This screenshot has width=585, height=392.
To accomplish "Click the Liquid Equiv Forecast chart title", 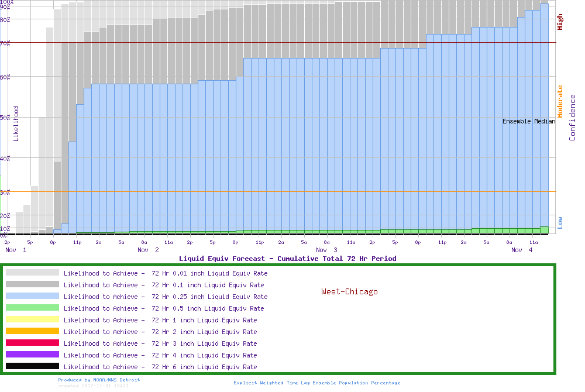I will pos(287,258).
